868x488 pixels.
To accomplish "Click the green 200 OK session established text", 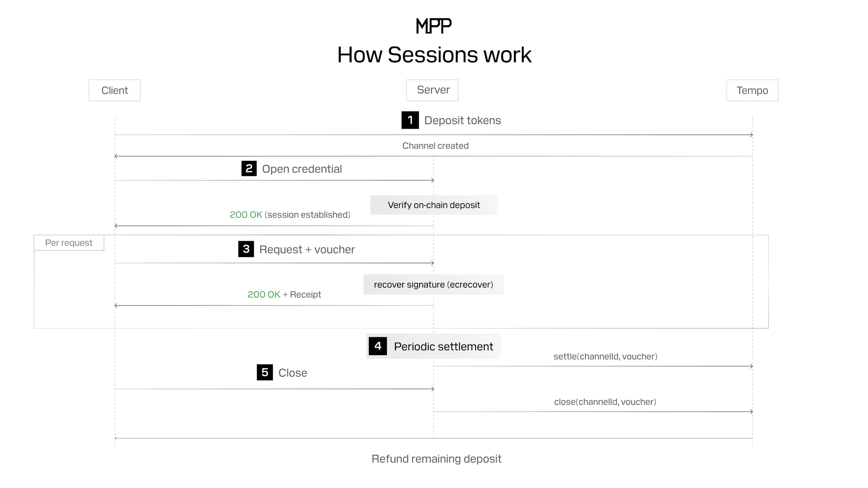I will click(246, 215).
